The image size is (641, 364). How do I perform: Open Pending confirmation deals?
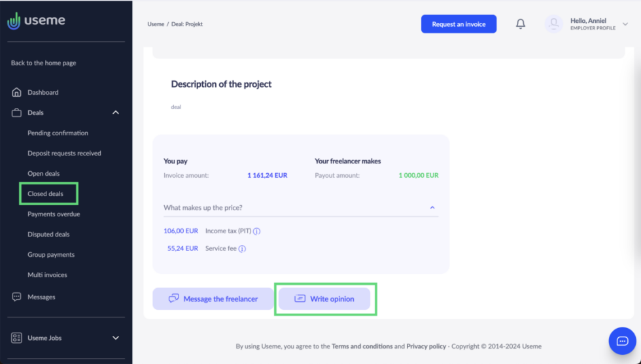(58, 133)
